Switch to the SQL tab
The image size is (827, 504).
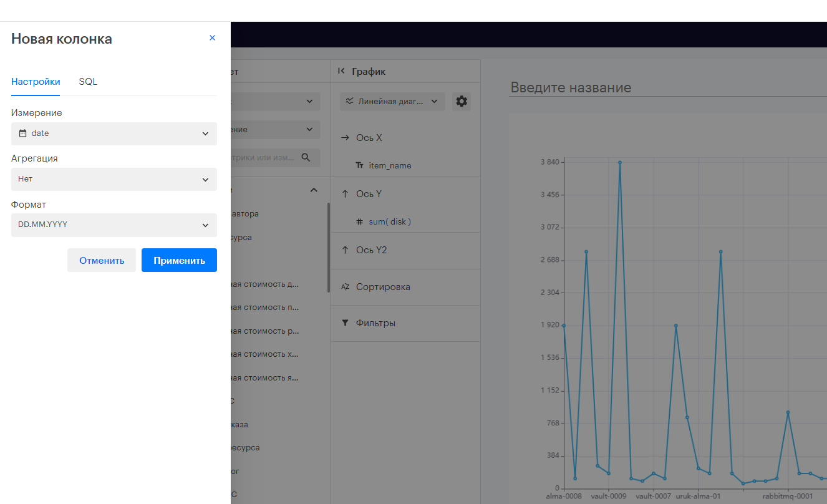(88, 82)
